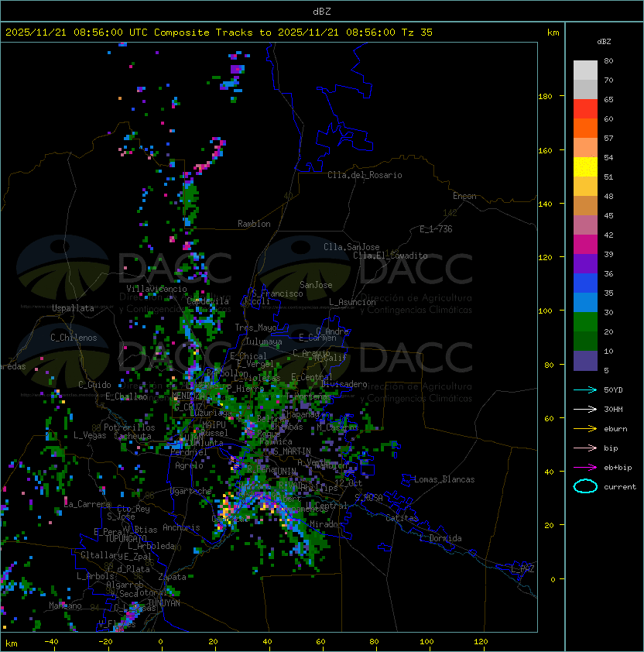Click the 'Lomas_Blancas' map label
This screenshot has width=644, height=652.
444,479
